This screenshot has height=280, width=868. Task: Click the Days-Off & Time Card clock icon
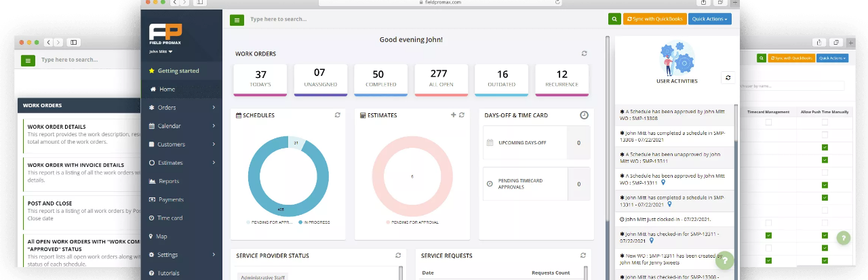pos(584,115)
